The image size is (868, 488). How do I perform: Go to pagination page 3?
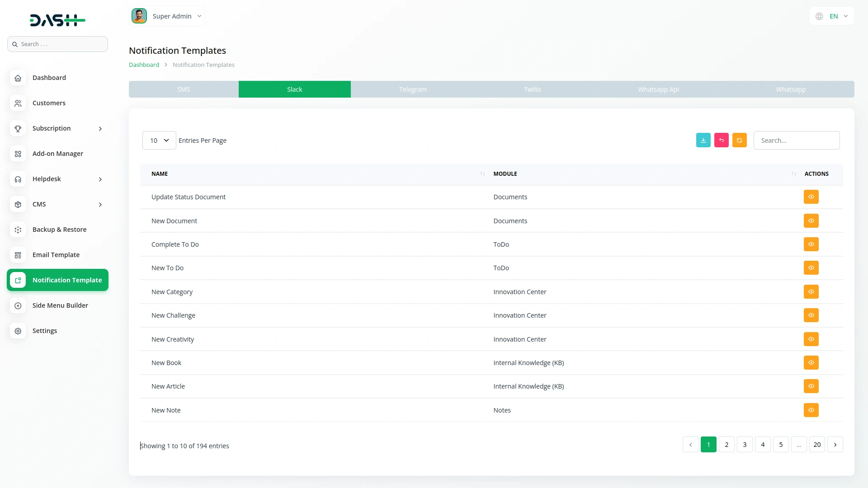point(745,445)
